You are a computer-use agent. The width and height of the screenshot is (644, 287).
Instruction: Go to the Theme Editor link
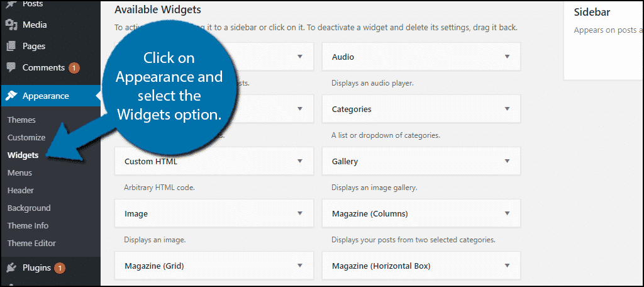pyautogui.click(x=31, y=243)
